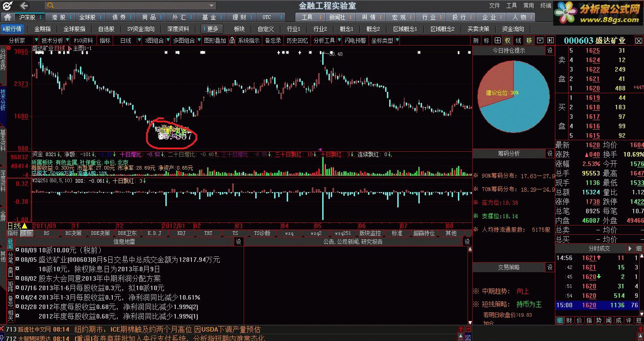This screenshot has width=644, height=341.
Task: Open 设 settings for 信息地雷
Action: click(x=239, y=242)
